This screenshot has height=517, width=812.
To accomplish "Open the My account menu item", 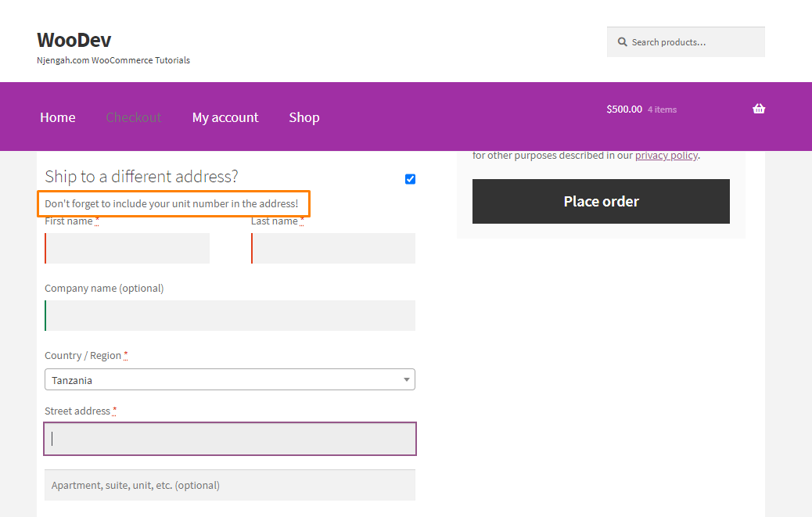I will click(225, 117).
